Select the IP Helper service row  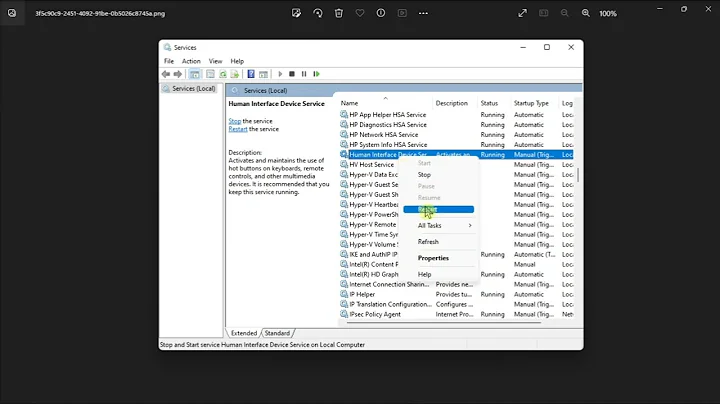pyautogui.click(x=456, y=294)
